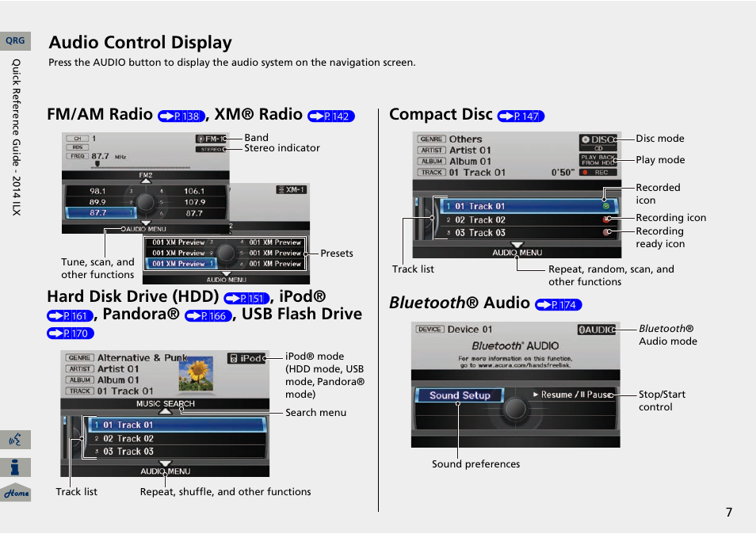This screenshot has width=756, height=534.
Task: Open the QRG section tab
Action: [x=15, y=41]
